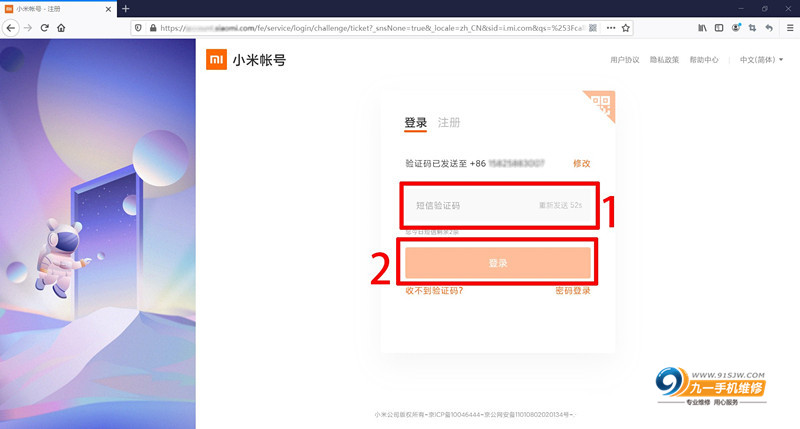800x429 pixels.
Task: Open the 帮助中心 link
Action: pos(704,60)
